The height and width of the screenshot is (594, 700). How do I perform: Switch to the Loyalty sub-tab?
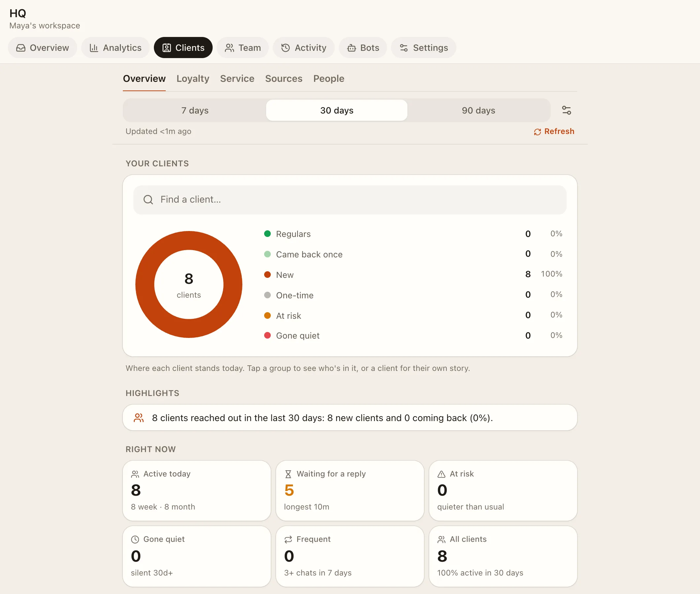pyautogui.click(x=193, y=79)
